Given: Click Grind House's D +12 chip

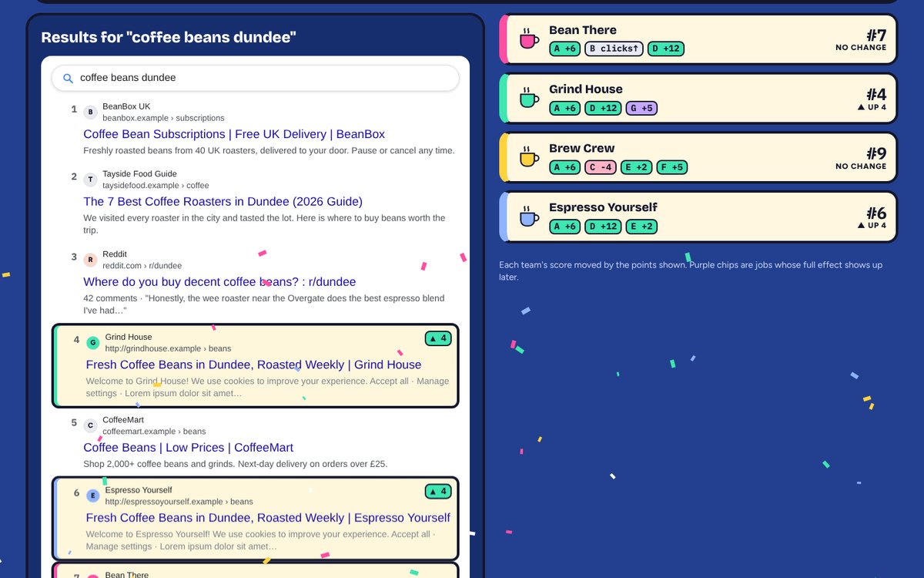Looking at the screenshot, I should click(603, 108).
